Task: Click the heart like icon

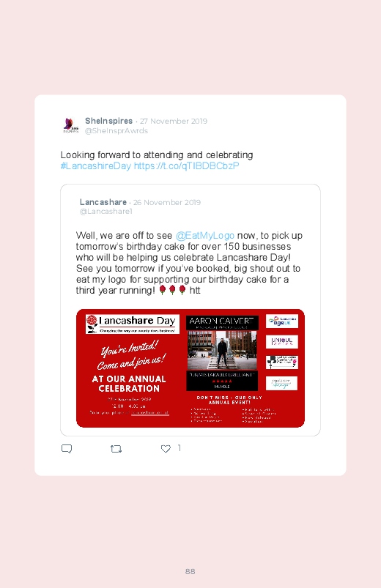Action: (x=166, y=448)
